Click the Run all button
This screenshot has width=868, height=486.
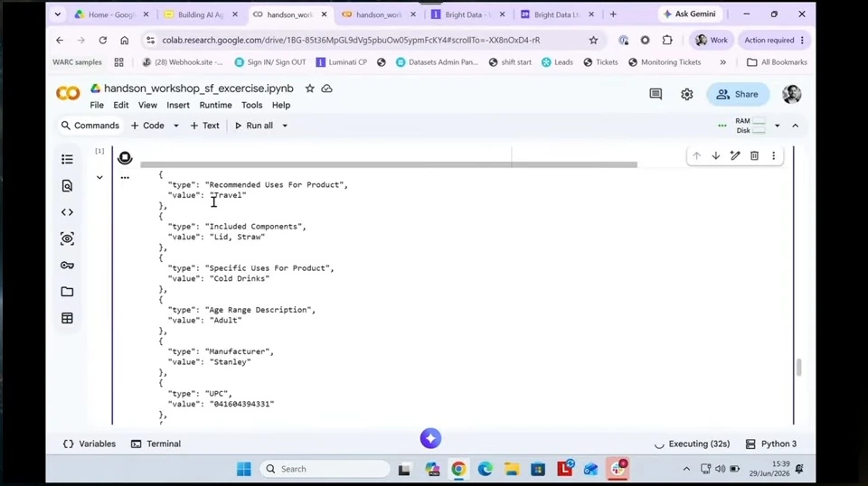[x=254, y=126]
